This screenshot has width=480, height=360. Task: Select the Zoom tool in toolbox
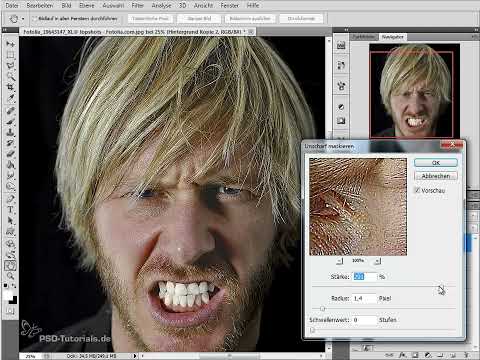(x=10, y=276)
